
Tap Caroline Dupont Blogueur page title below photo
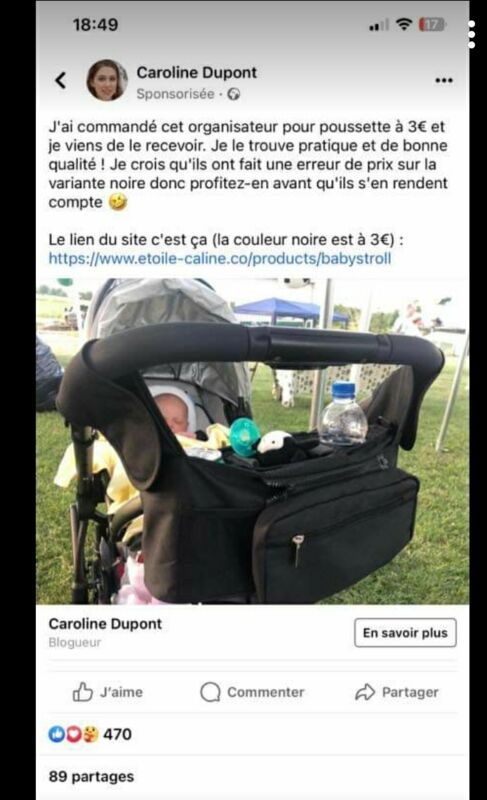[105, 632]
